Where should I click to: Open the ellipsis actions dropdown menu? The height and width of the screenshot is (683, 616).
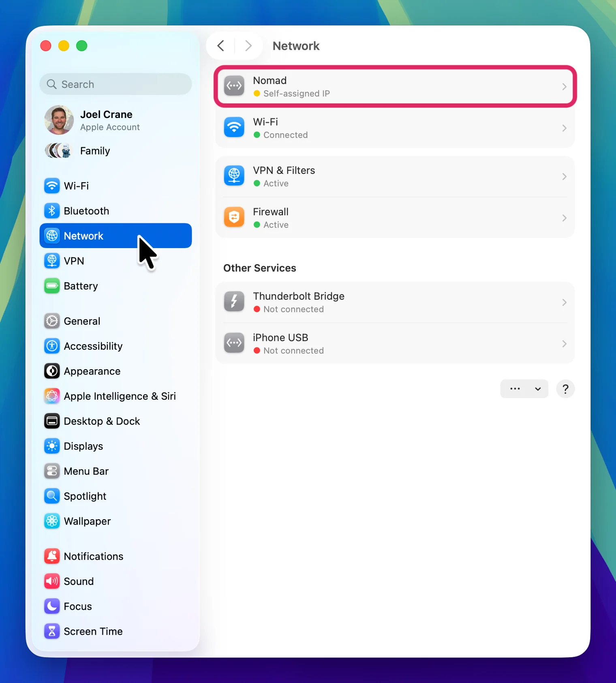[524, 389]
